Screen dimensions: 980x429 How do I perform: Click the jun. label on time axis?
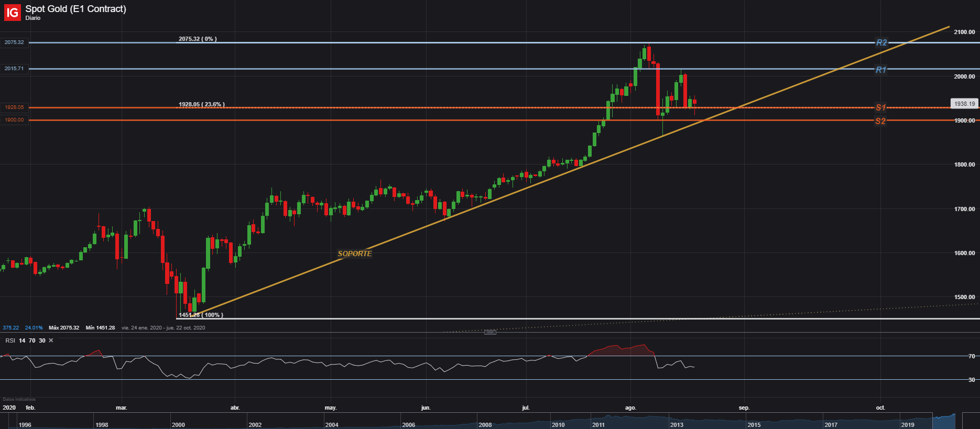[426, 408]
